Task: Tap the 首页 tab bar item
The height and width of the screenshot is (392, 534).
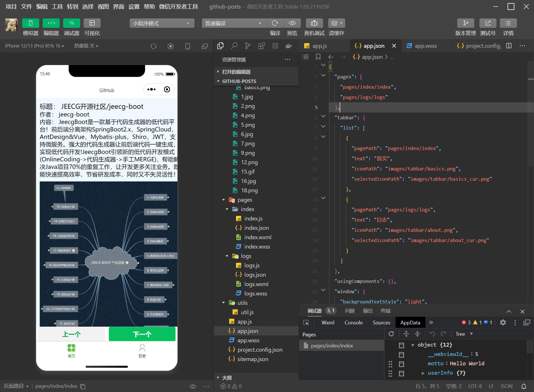Action: 71,351
